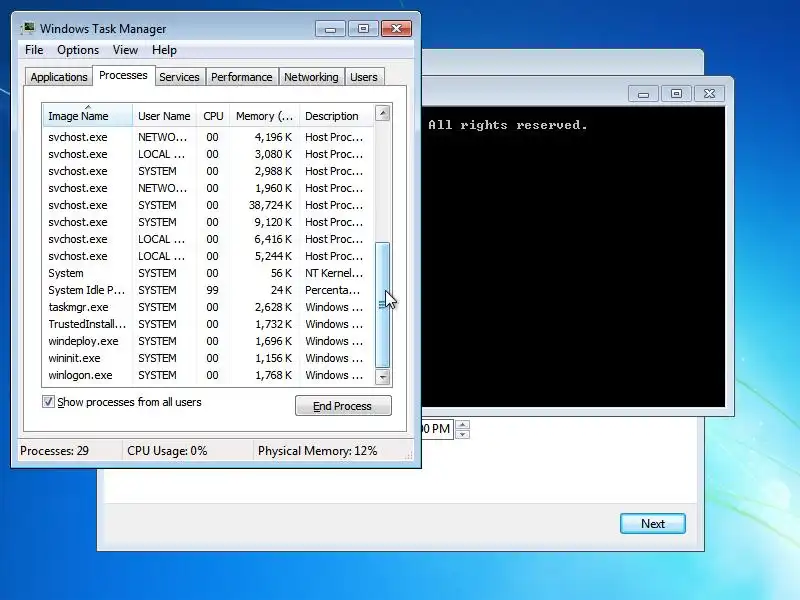Click the Task Manager resize grip corner

408,456
